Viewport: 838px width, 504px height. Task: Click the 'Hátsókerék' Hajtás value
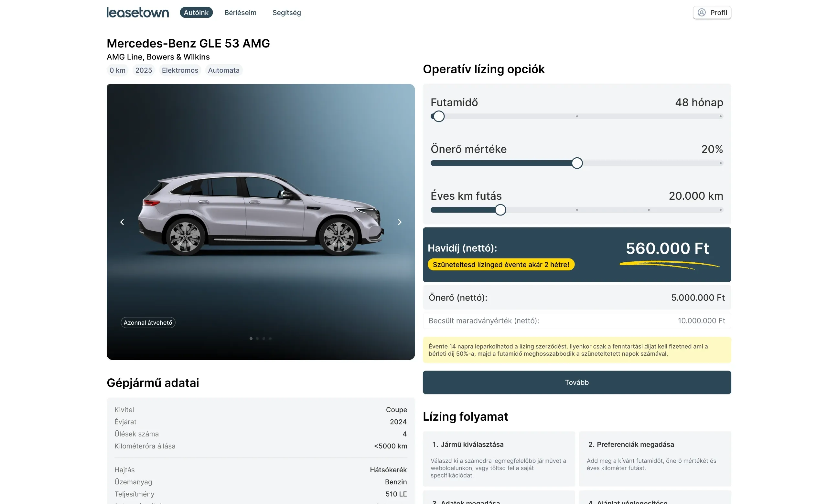coord(388,470)
